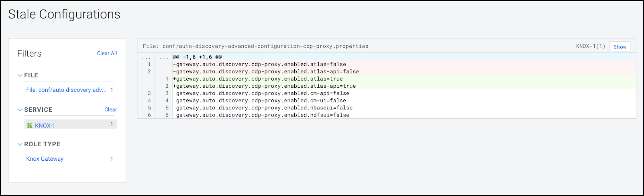Clear the SERVICE filter
Viewport: 644px width, 196px height.
click(110, 109)
